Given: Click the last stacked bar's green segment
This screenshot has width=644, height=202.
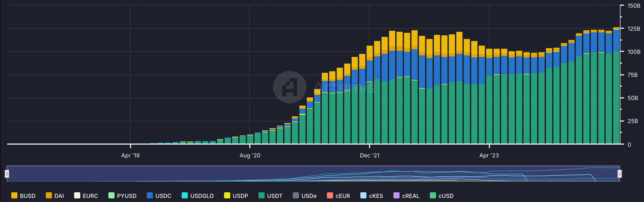Looking at the screenshot, I should tap(616, 97).
